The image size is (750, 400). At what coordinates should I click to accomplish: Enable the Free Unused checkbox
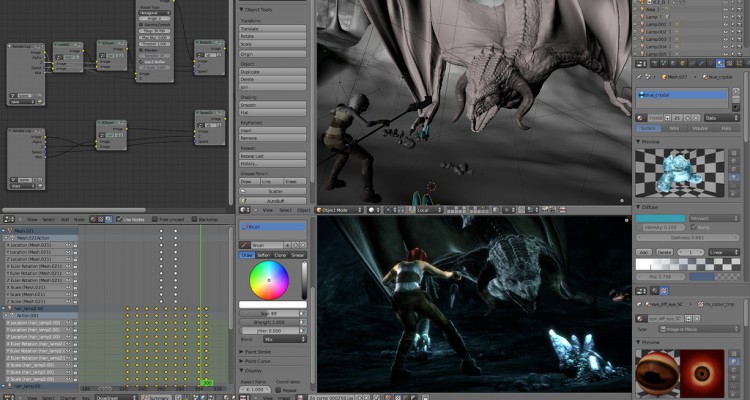(x=155, y=219)
